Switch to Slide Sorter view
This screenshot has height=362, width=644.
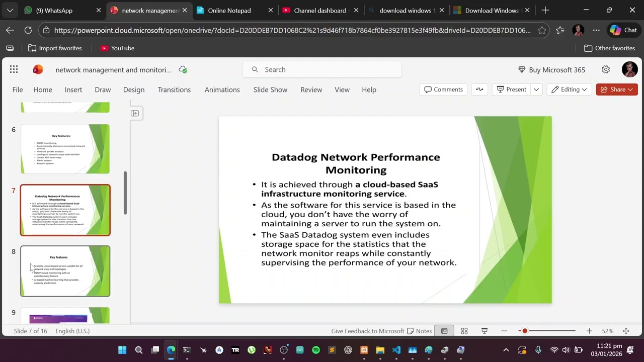[x=464, y=331]
